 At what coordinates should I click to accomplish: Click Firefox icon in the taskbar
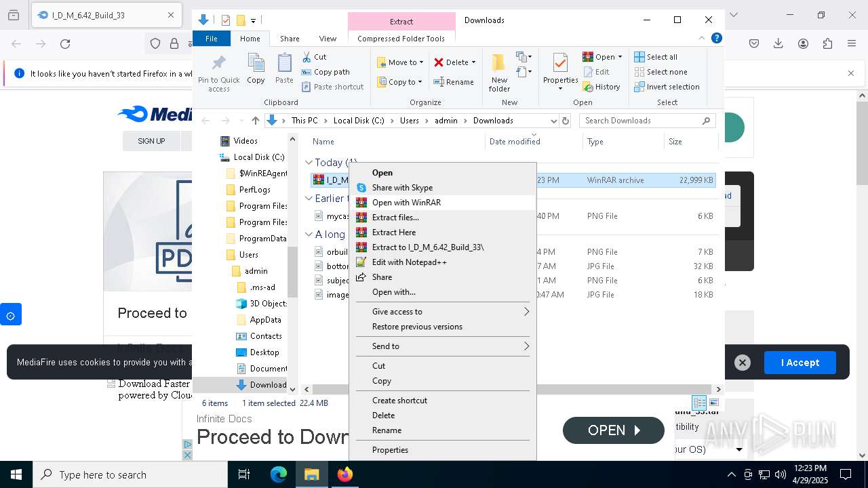click(345, 474)
